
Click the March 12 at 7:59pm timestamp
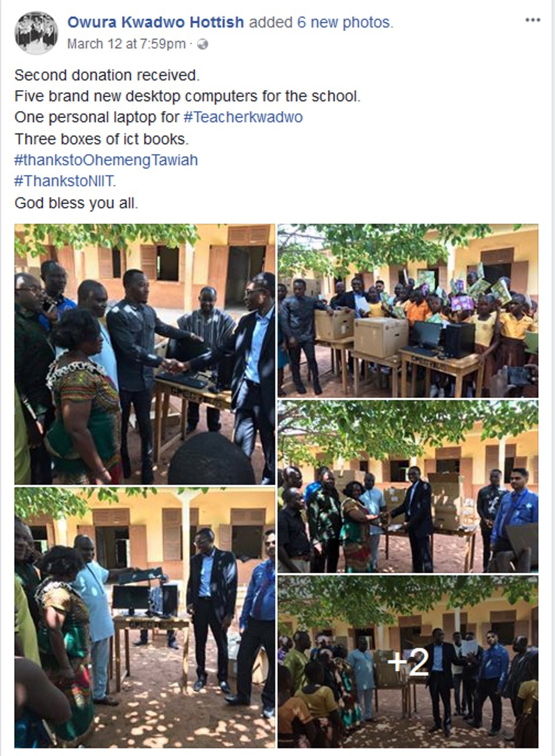[x=126, y=44]
